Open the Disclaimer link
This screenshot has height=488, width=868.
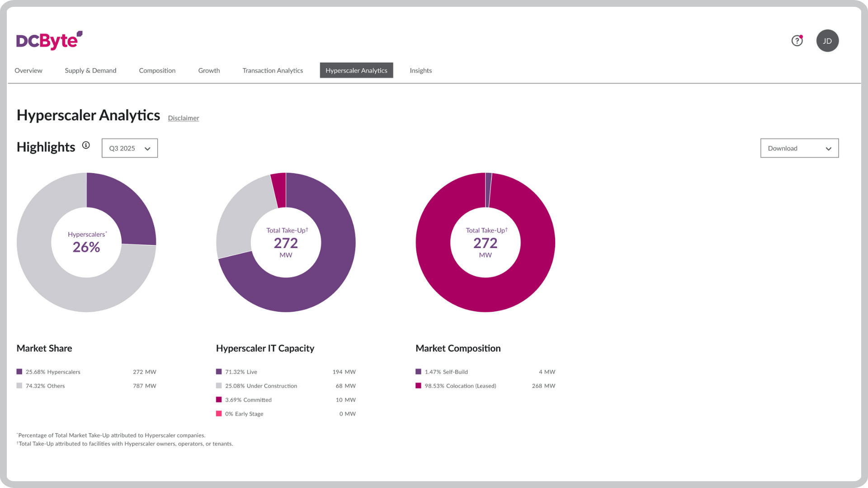click(x=184, y=118)
